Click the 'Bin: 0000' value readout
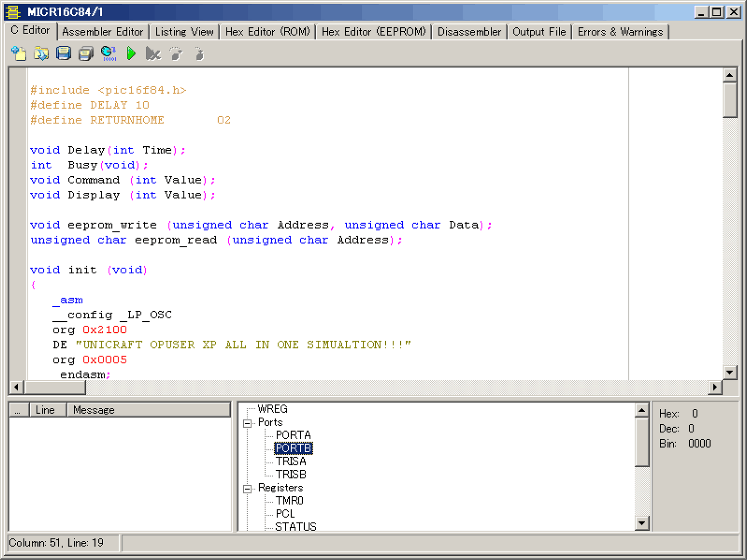 pyautogui.click(x=685, y=443)
